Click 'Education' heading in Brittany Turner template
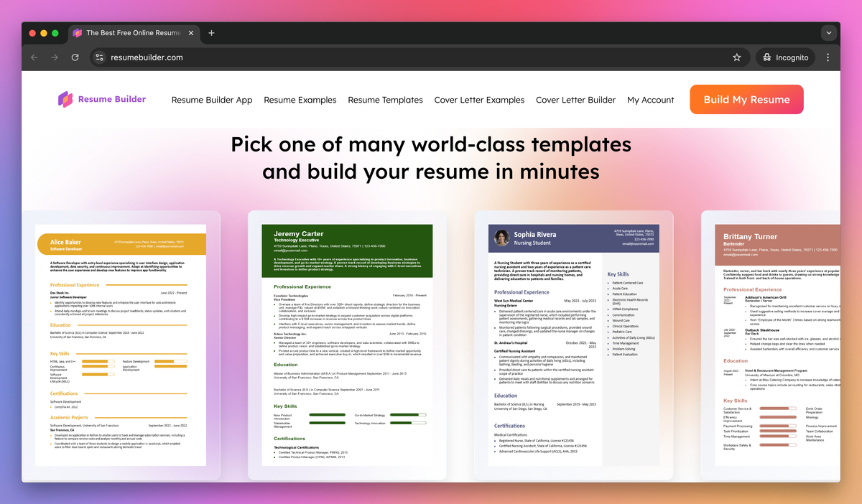862x504 pixels. [736, 361]
